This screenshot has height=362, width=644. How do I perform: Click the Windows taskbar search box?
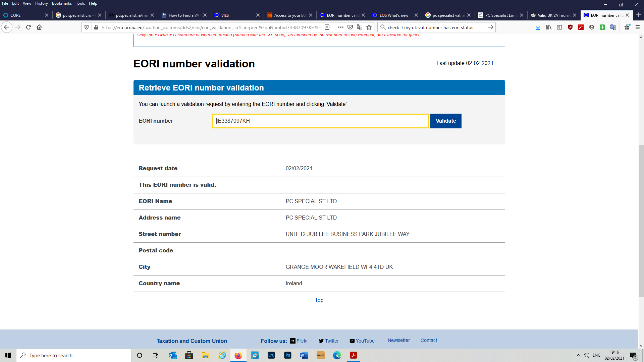coord(74,355)
